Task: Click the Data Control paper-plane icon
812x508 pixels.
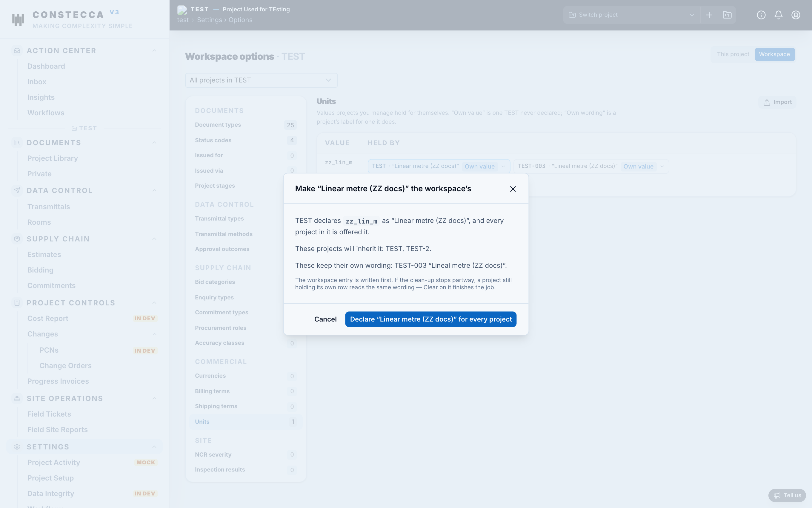Action: (x=17, y=191)
